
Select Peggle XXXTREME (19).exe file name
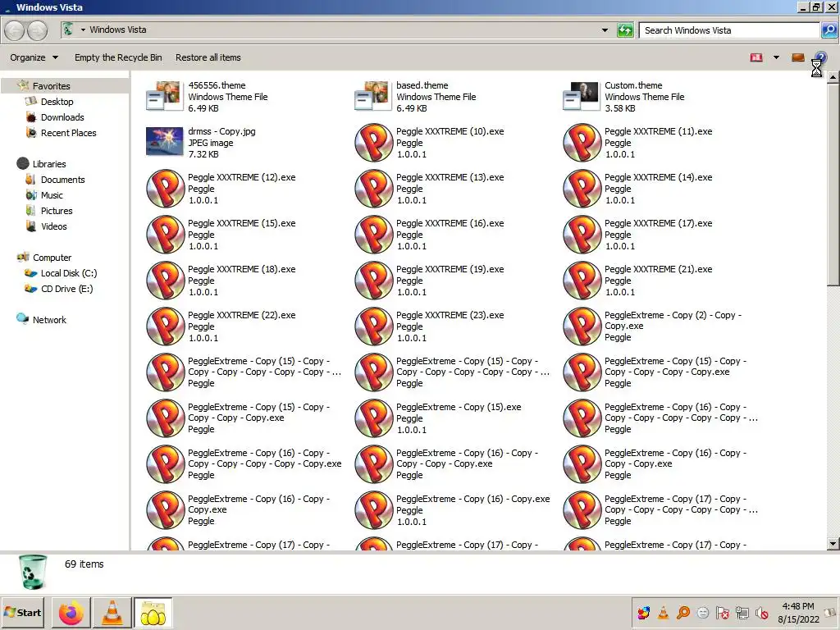(x=450, y=269)
